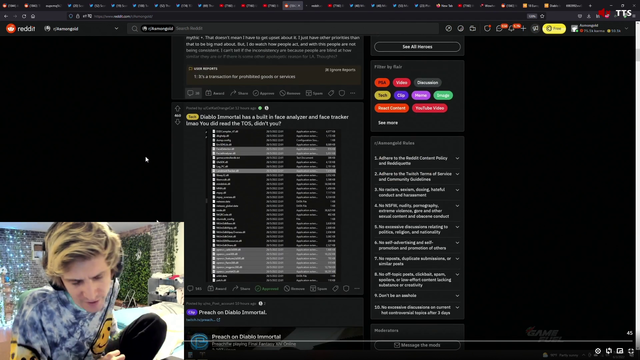Open the Preach on Diablo Immortal post title

(233, 312)
